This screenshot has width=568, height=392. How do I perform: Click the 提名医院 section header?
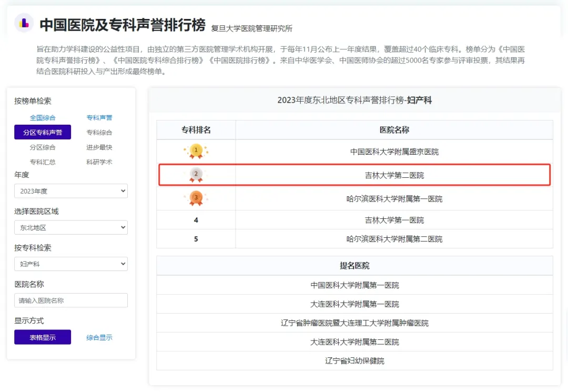point(354,266)
